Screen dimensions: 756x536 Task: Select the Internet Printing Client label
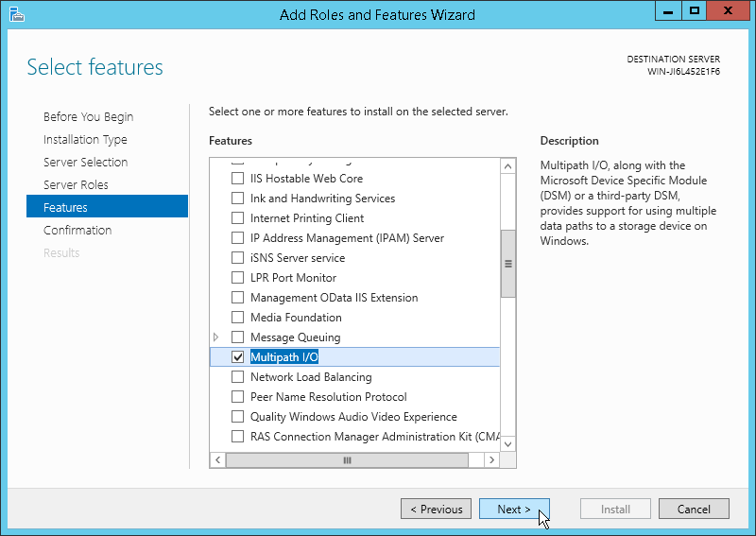[x=307, y=218]
